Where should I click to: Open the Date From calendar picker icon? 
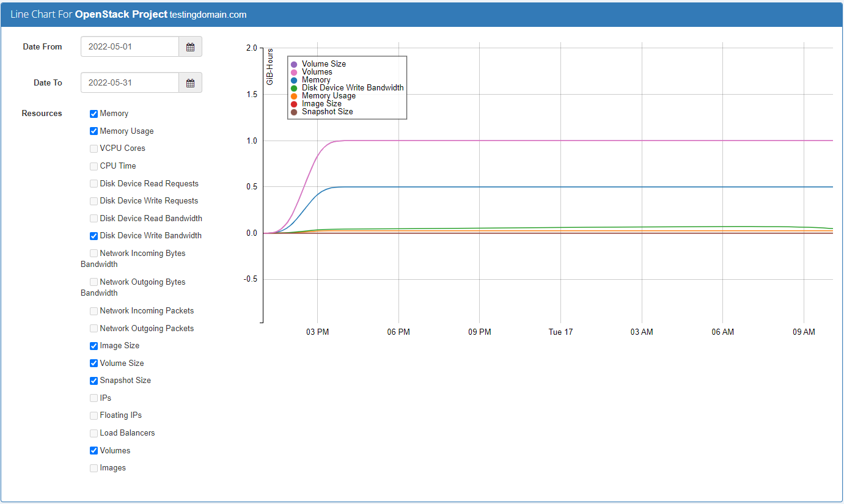point(190,47)
